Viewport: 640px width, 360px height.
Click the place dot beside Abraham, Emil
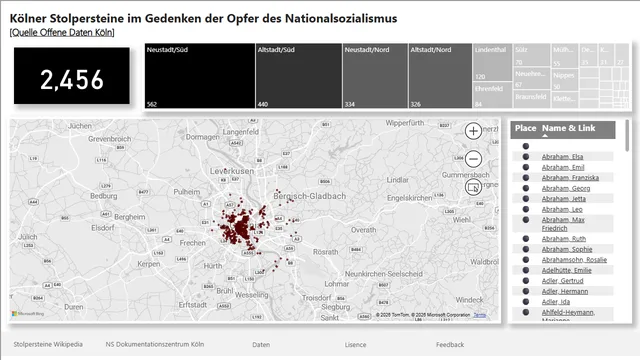tap(526, 167)
